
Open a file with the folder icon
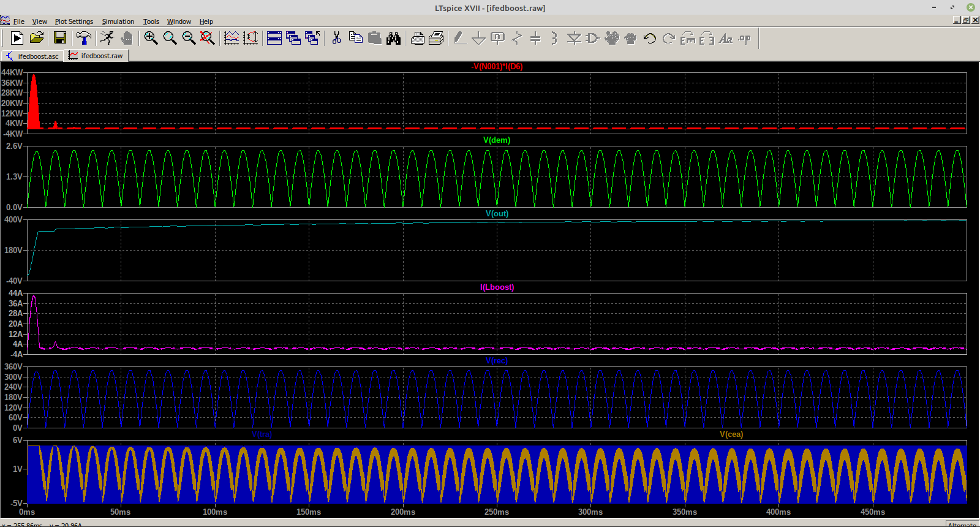coord(37,38)
